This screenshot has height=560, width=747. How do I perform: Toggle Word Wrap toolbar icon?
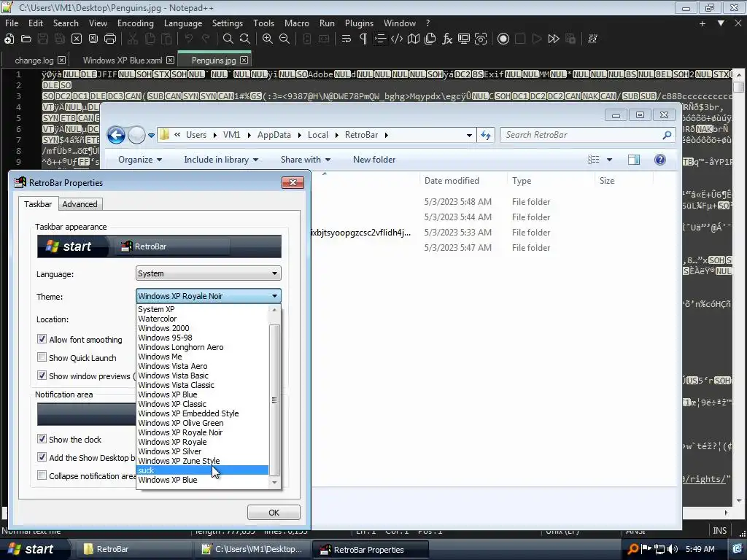(x=347, y=39)
